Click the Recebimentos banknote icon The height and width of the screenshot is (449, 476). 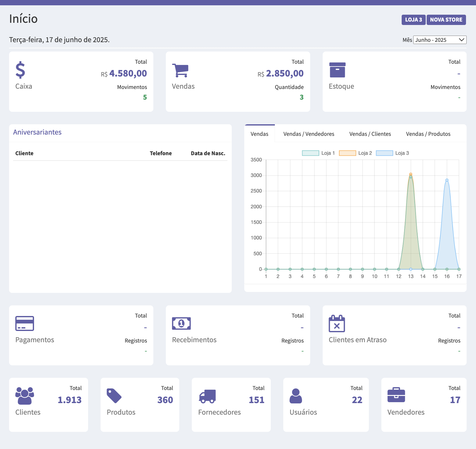[181, 323]
